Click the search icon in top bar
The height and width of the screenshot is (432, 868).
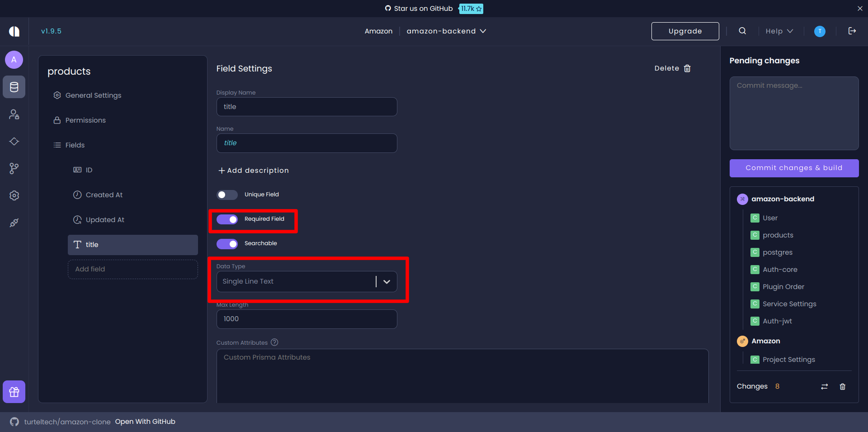742,31
